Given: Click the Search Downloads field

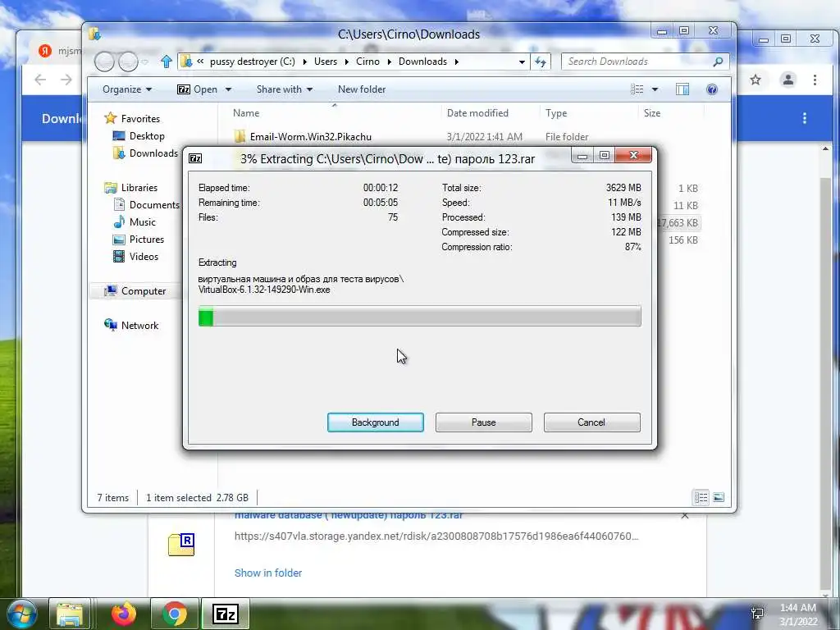Looking at the screenshot, I should pos(637,62).
